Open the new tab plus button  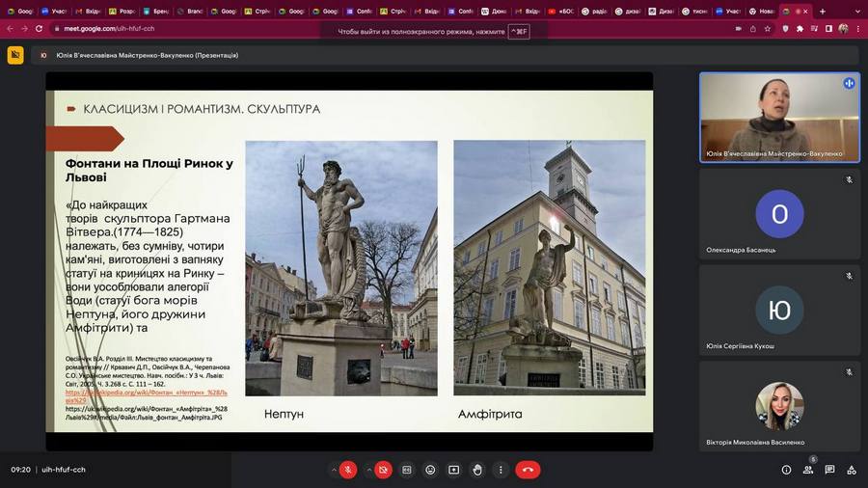pyautogui.click(x=822, y=12)
